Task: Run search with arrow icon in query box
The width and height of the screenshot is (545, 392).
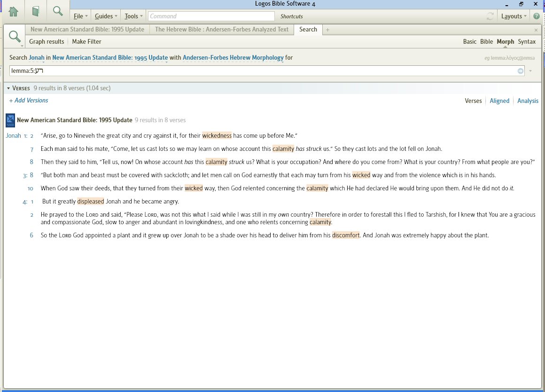Action: pos(520,71)
